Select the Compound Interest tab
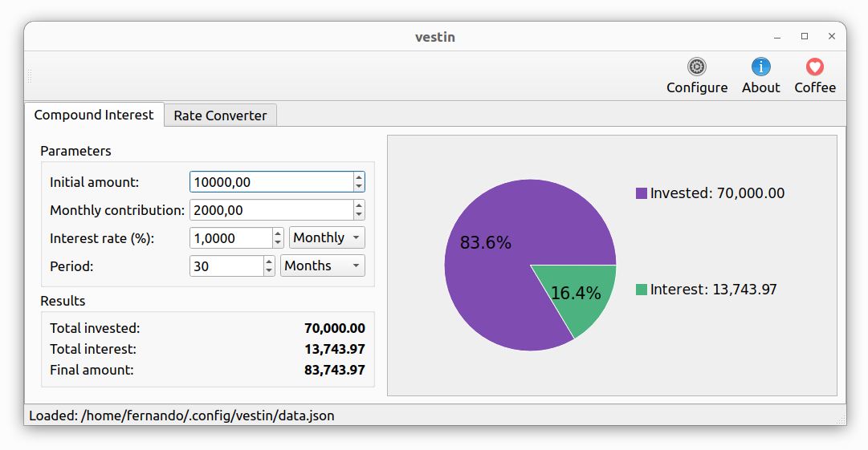 click(94, 115)
